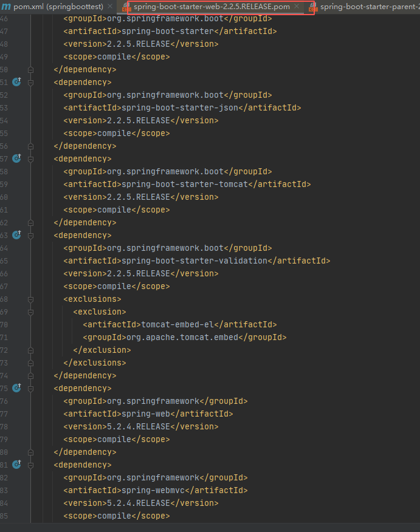
Task: Click file icon of spring-boot-starter-parent tab
Action: tap(312, 7)
